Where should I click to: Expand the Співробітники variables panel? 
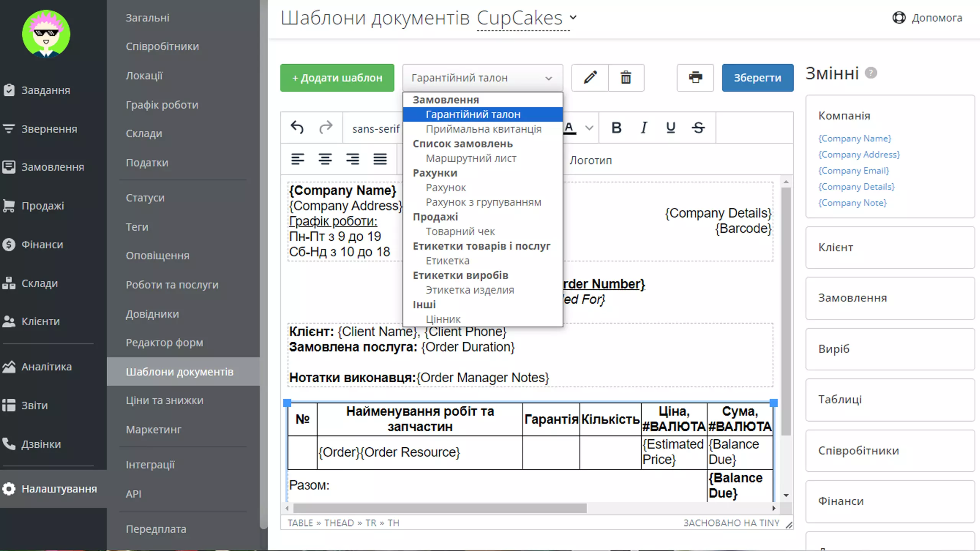tap(890, 450)
